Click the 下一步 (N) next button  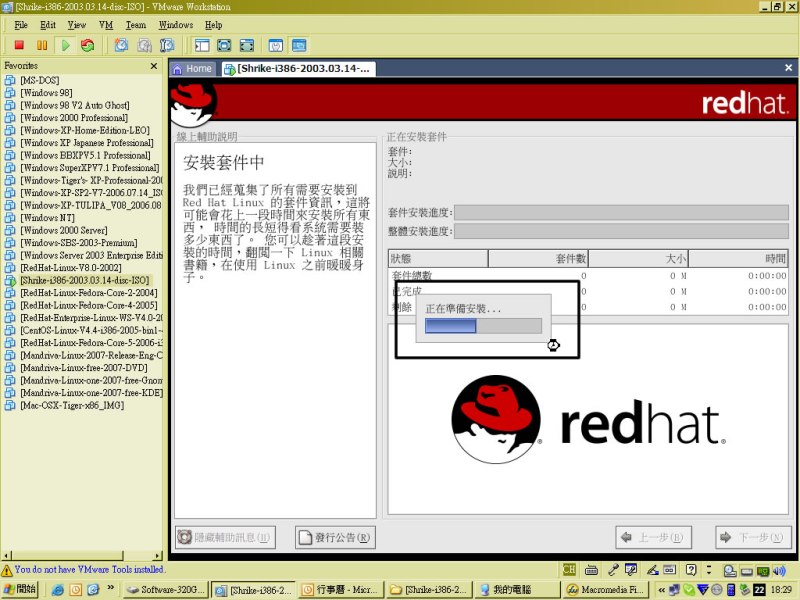pyautogui.click(x=753, y=537)
